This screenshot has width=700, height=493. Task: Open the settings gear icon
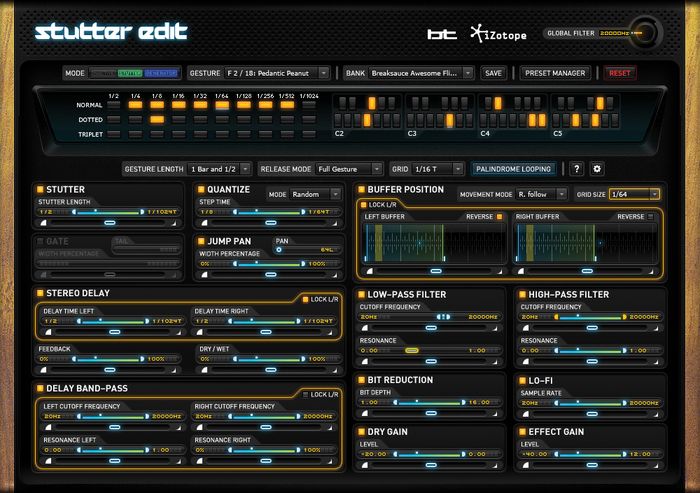point(597,169)
